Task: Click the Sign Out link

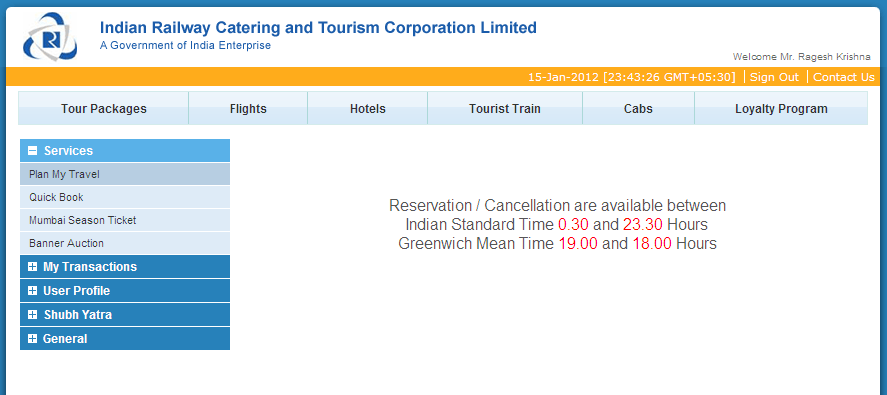Action: click(x=774, y=77)
